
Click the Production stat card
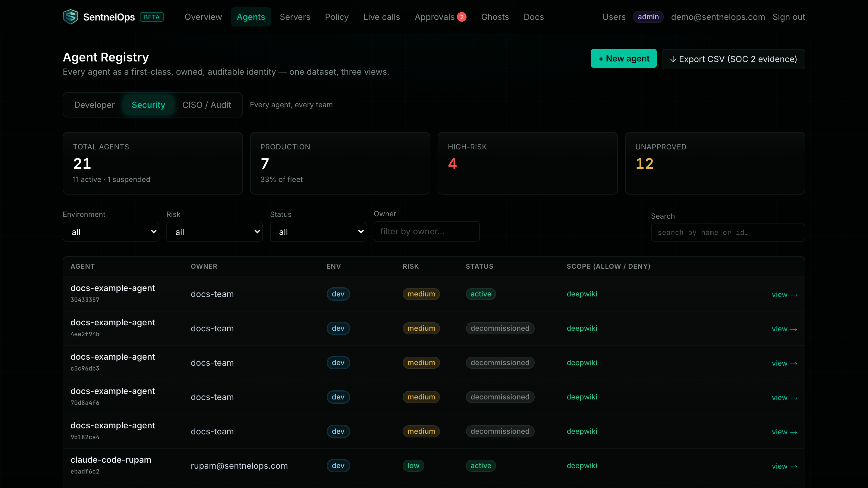point(340,163)
